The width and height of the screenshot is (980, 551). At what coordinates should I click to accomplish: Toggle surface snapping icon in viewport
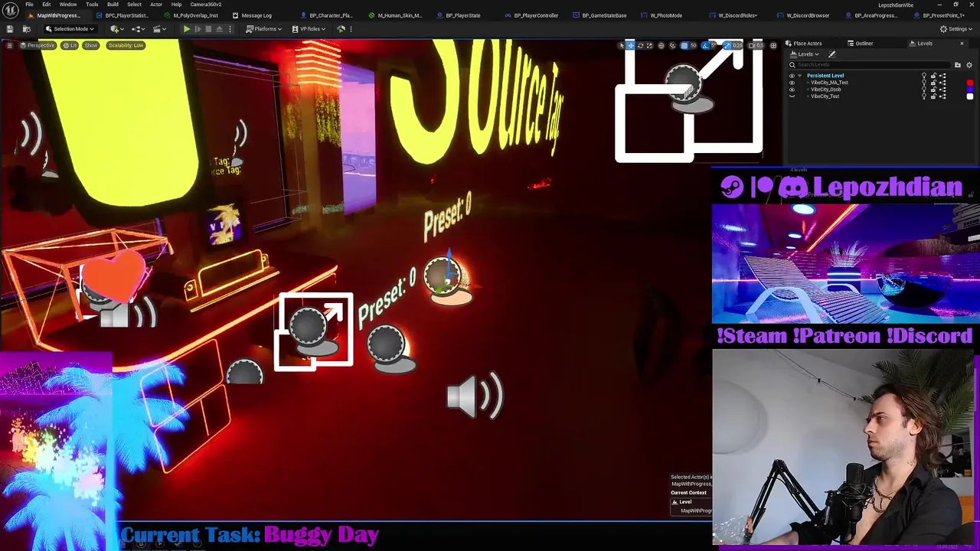click(672, 45)
